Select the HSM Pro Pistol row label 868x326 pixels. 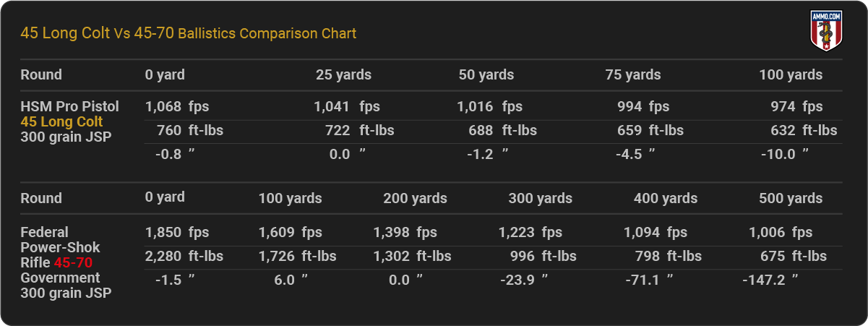click(x=69, y=106)
